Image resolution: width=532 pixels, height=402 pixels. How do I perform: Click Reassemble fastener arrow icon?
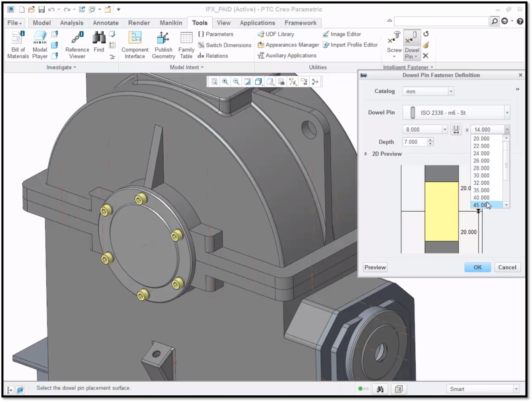click(426, 34)
